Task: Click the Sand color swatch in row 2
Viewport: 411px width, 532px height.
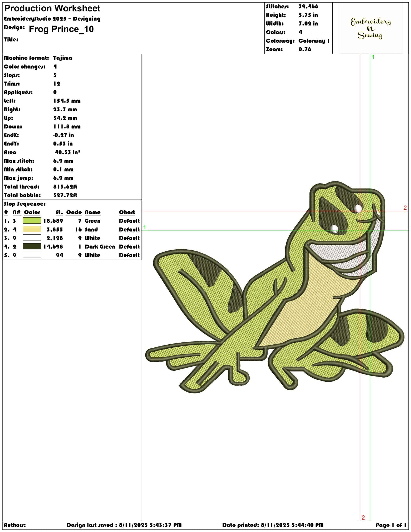Action: click(32, 229)
